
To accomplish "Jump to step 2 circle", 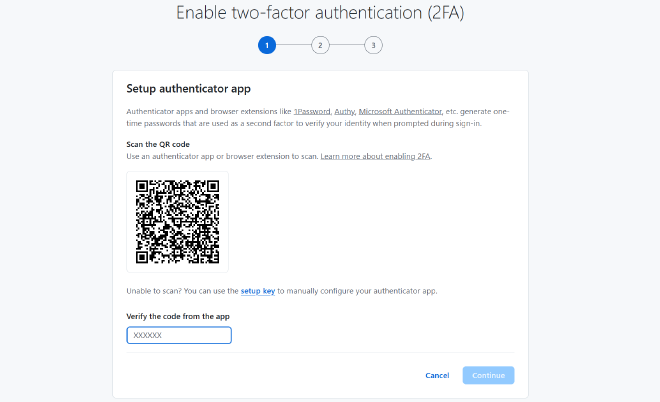I will (x=320, y=45).
